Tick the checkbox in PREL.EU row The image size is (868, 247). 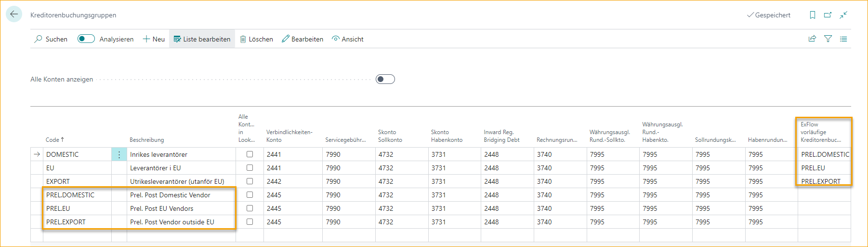(250, 208)
